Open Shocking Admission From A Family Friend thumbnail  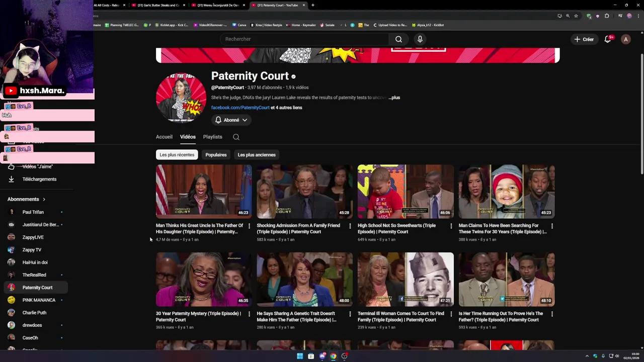[304, 192]
